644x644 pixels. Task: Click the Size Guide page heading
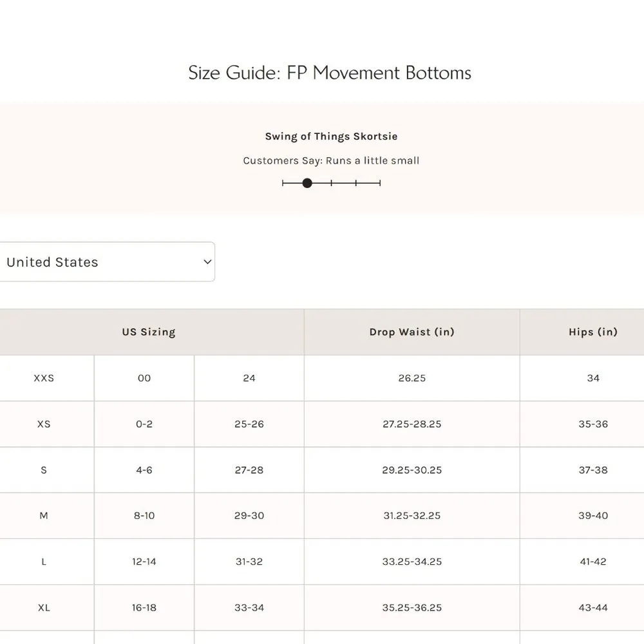tap(329, 73)
